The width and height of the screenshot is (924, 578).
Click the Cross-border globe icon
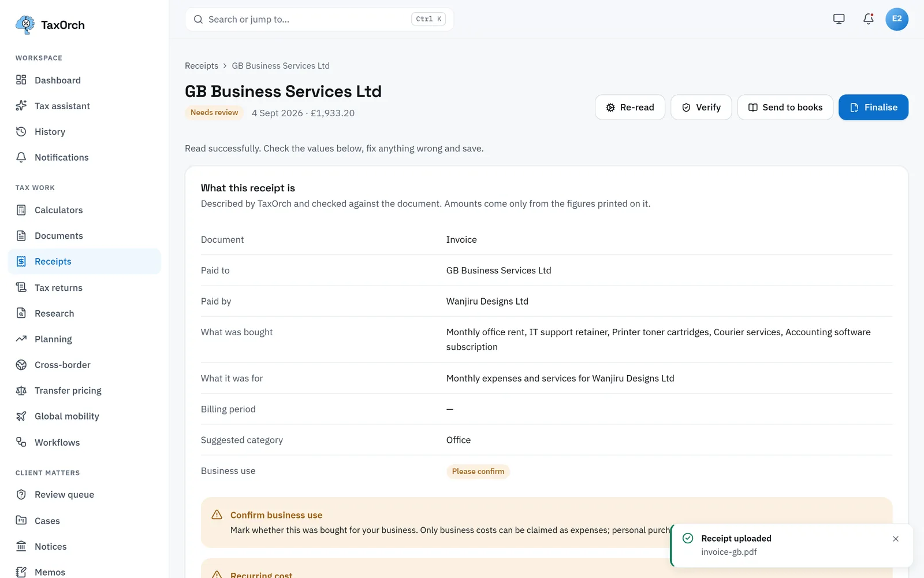pyautogui.click(x=21, y=365)
